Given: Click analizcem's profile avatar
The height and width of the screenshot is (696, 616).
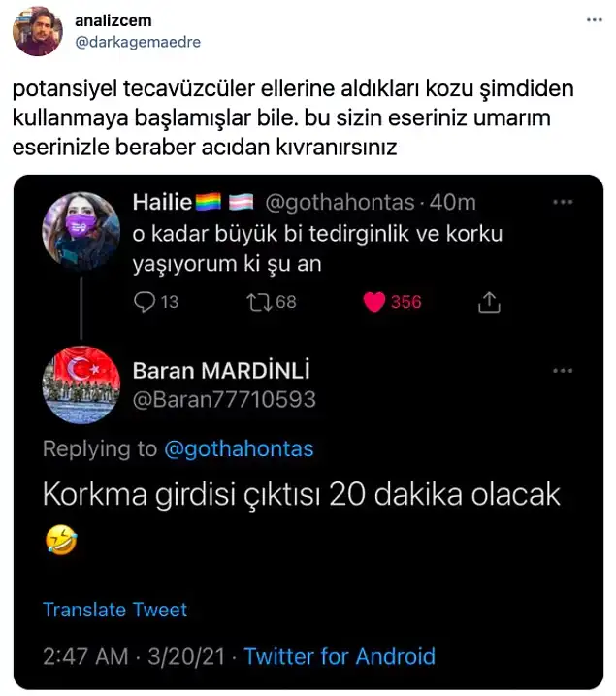Looking at the screenshot, I should 38,32.
